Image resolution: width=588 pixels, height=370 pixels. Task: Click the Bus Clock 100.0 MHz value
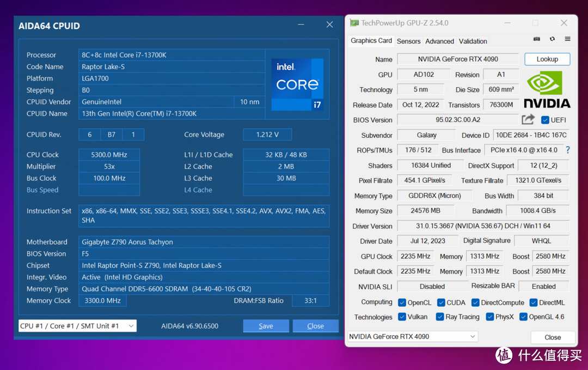(109, 178)
